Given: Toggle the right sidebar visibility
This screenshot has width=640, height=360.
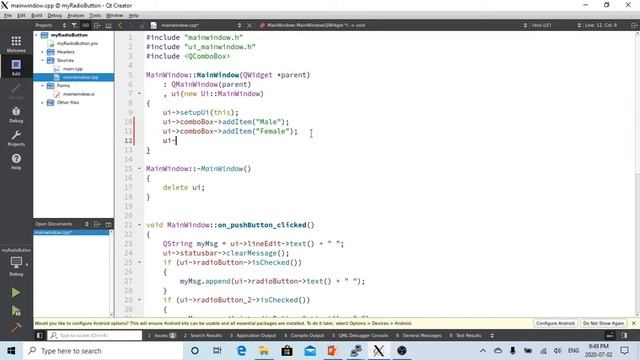Looking at the screenshot, I should 624,336.
